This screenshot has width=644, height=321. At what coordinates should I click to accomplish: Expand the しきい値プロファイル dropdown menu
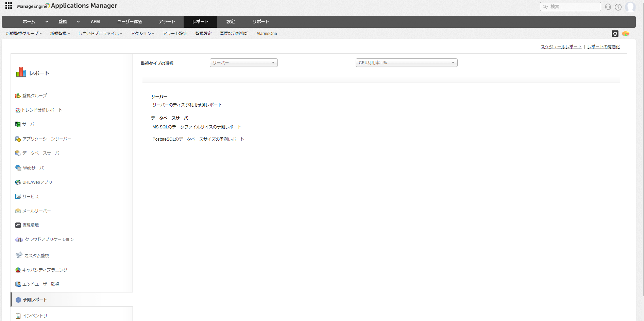100,34
